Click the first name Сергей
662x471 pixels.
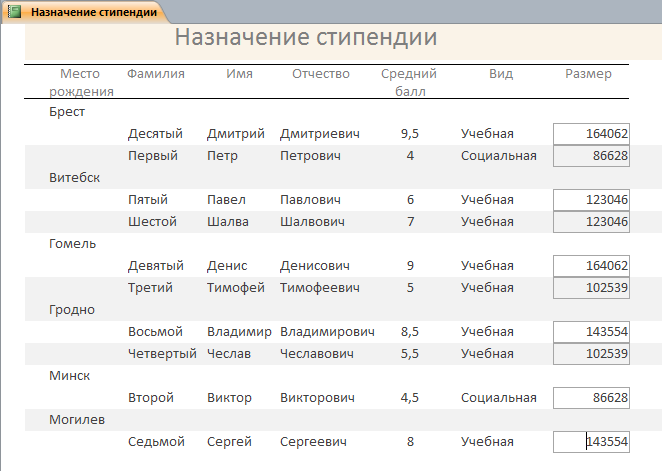229,442
